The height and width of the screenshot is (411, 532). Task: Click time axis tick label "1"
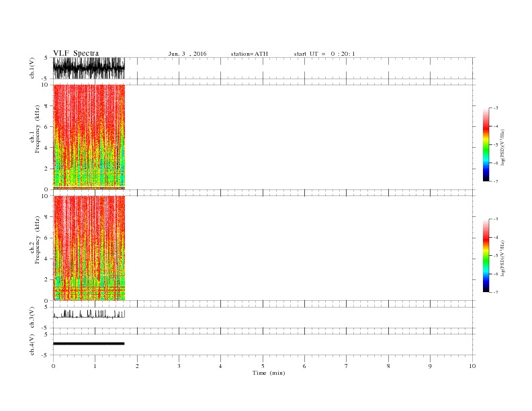(x=95, y=366)
